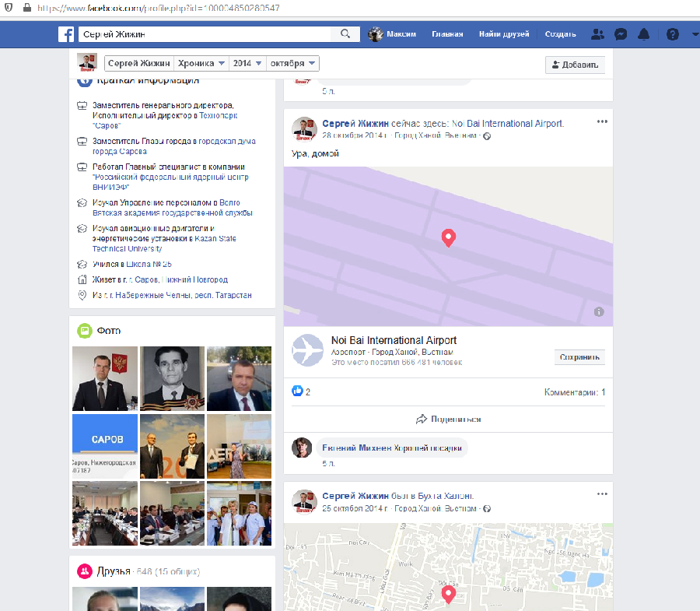The image size is (700, 611).
Task: Expand the октября month dropdown
Action: pos(292,64)
